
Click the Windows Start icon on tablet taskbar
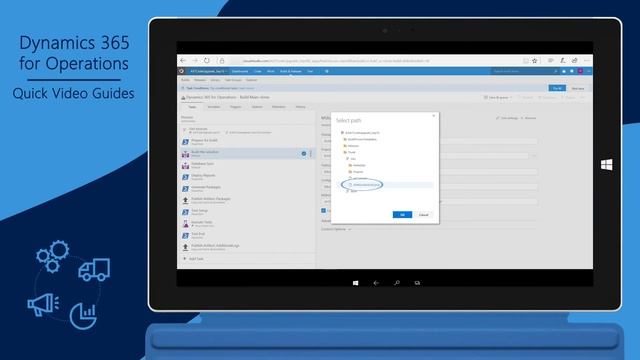356,283
